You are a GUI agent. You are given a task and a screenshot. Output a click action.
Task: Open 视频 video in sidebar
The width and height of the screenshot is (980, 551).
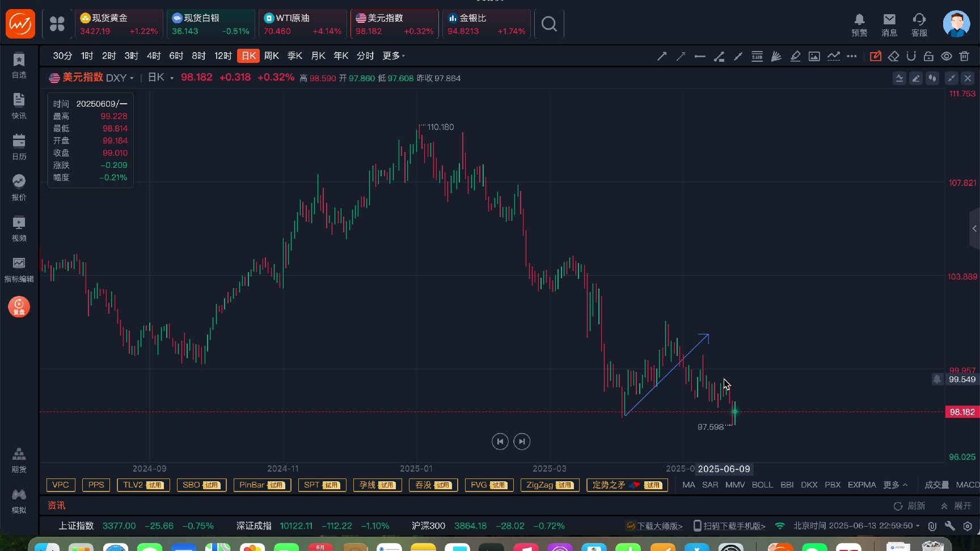pos(19,229)
